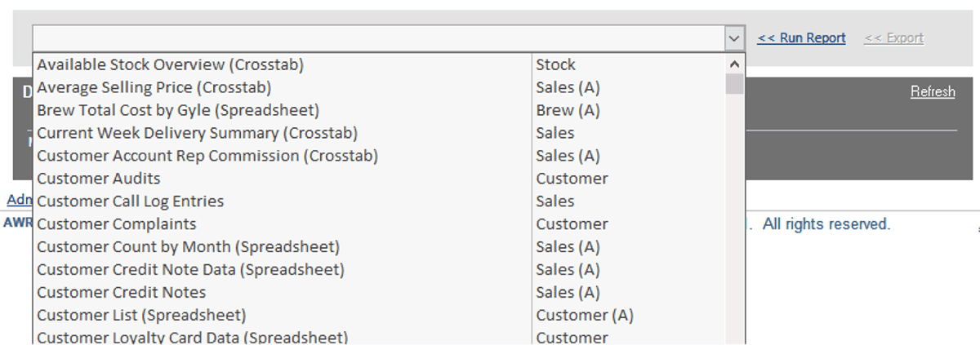Select Customer List (Spreadsheet) report
The image size is (980, 345).
pos(142,316)
